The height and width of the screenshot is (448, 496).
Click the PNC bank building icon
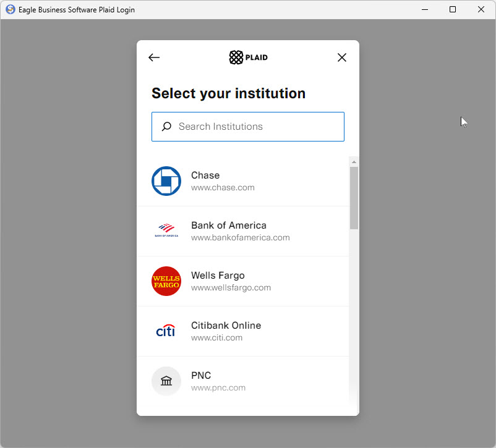[x=166, y=381]
